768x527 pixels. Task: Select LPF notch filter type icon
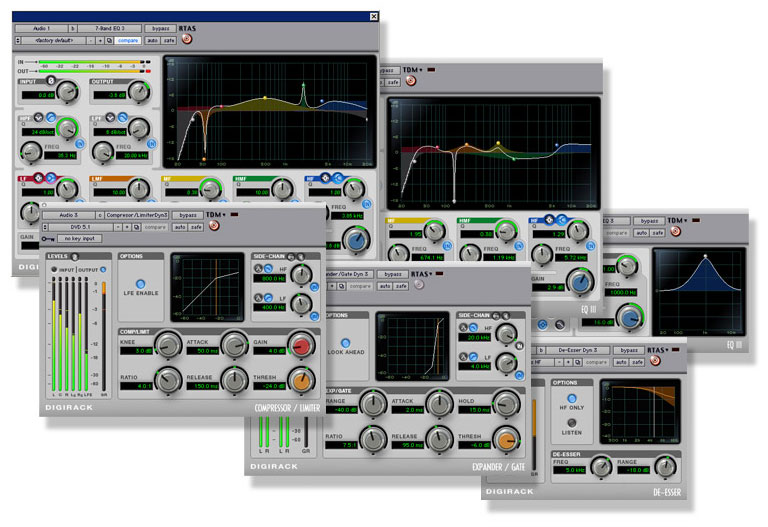coord(110,117)
